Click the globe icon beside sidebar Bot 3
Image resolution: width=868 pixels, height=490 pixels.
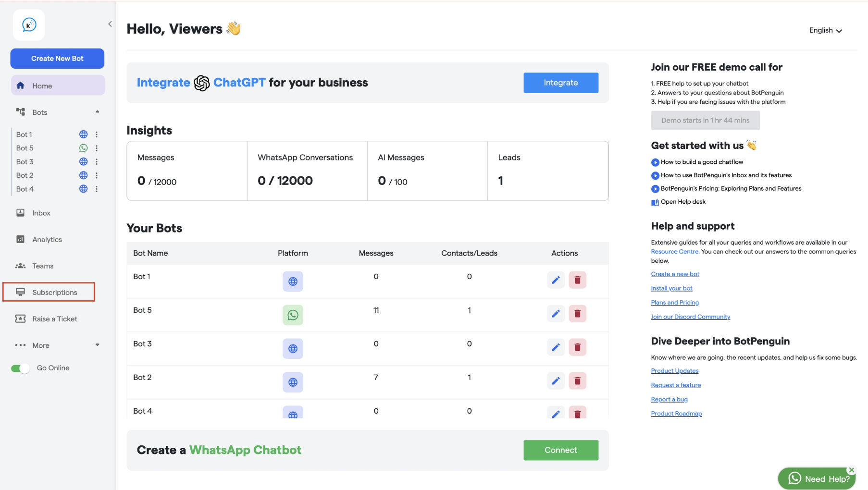click(x=83, y=162)
